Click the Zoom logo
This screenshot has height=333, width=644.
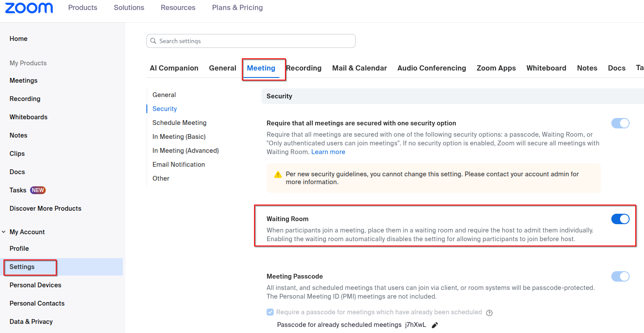pyautogui.click(x=29, y=7)
